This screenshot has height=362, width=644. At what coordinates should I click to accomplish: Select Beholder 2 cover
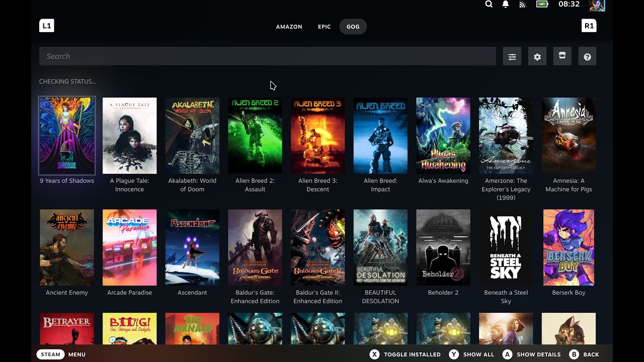coord(443,247)
